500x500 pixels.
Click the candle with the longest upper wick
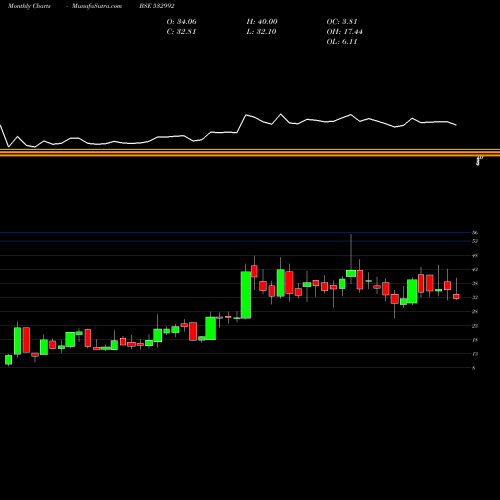point(351,273)
